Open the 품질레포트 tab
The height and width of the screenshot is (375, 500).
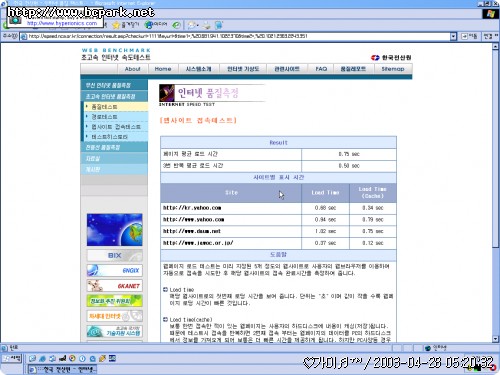pos(353,69)
